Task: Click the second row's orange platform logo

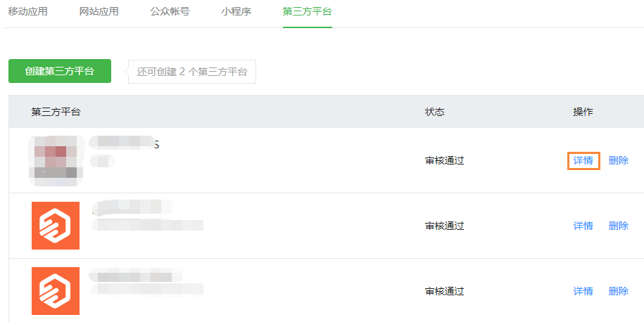Action: click(56, 226)
